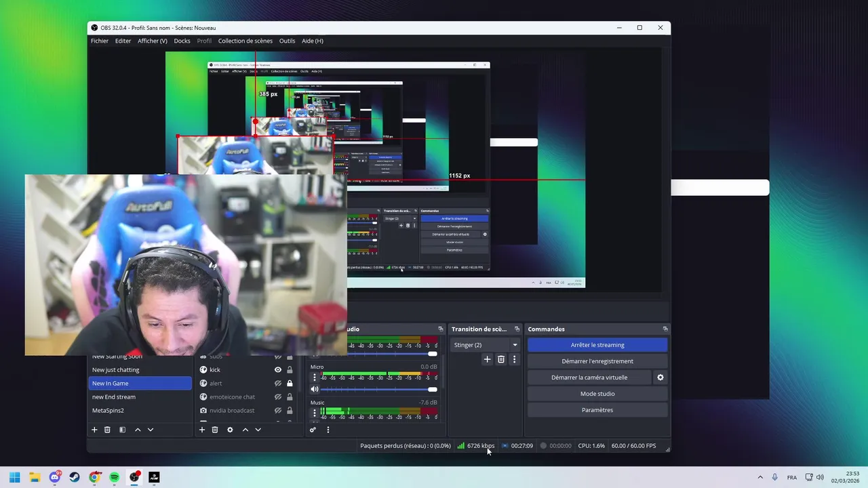This screenshot has height=488, width=868.
Task: Open Spotify from the taskbar
Action: [x=115, y=477]
